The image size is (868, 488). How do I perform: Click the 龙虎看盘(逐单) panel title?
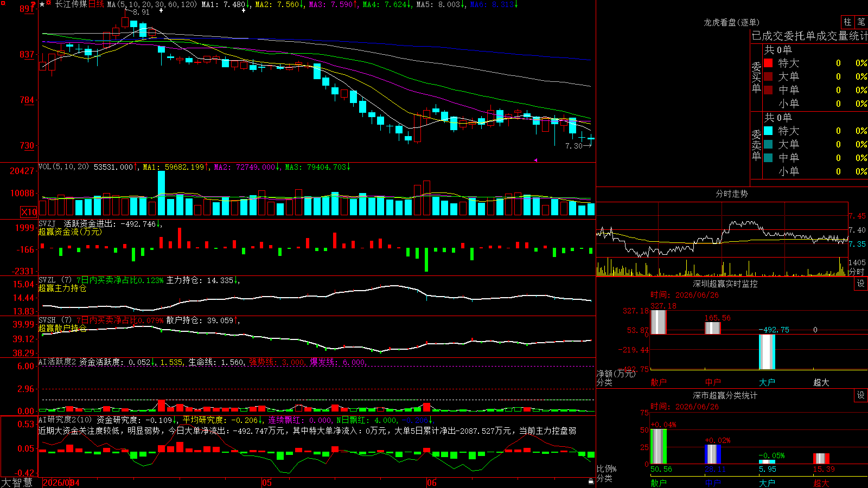[731, 22]
